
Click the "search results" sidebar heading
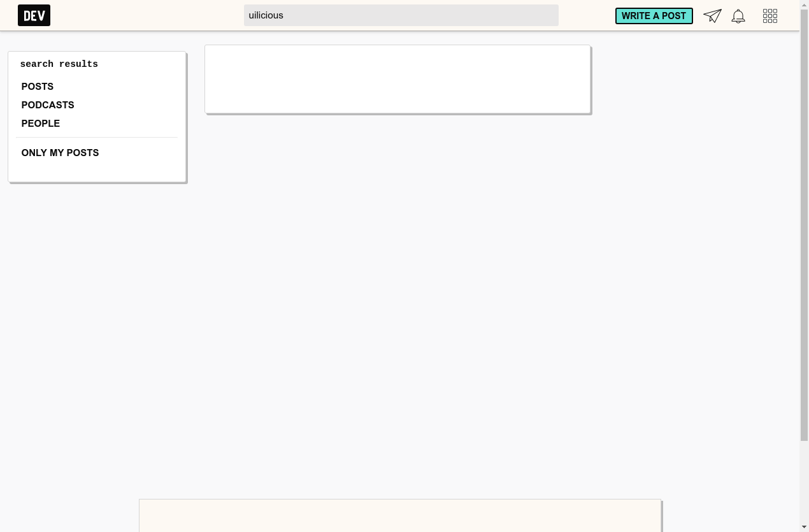[59, 64]
